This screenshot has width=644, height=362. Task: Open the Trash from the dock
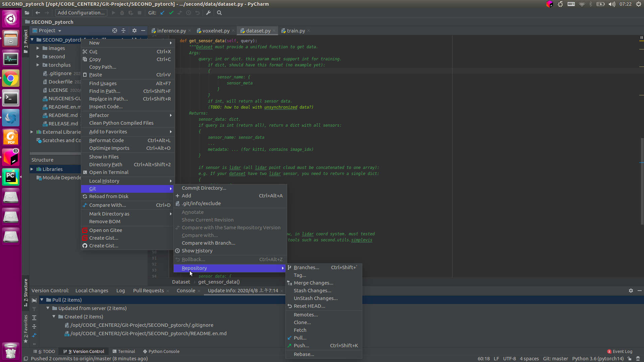click(x=11, y=351)
